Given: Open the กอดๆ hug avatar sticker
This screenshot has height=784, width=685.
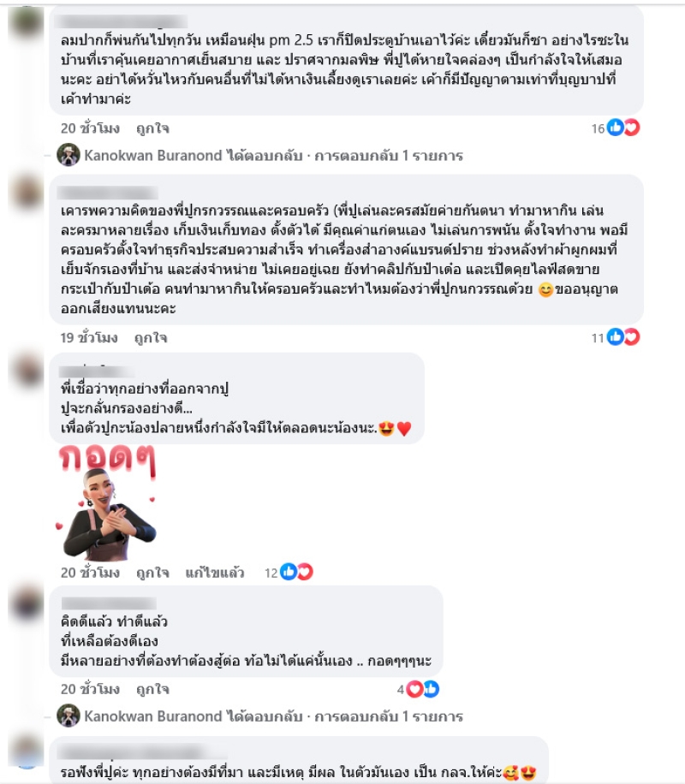Looking at the screenshot, I should click(106, 503).
